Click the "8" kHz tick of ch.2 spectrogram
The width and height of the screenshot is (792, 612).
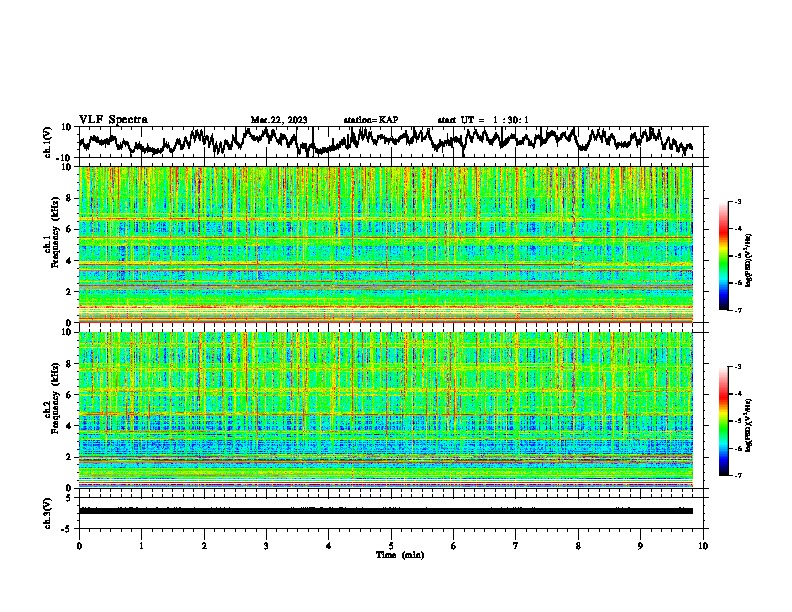tap(71, 364)
